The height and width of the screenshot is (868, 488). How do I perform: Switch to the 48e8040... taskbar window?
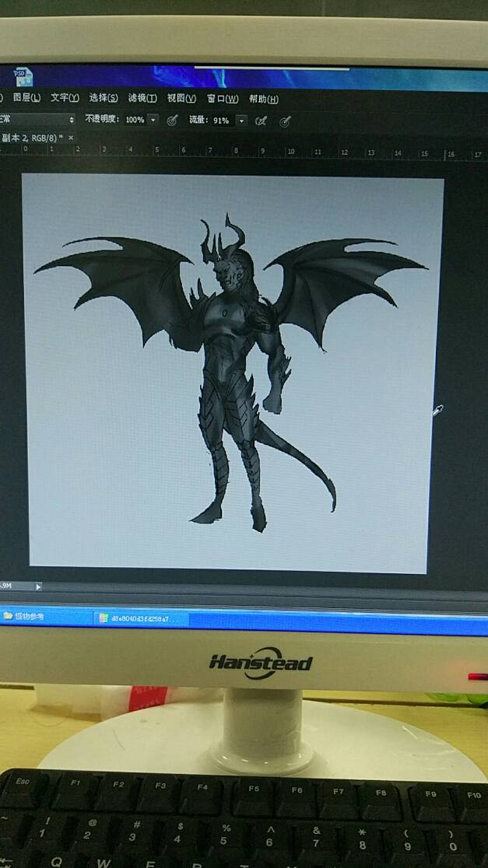[142, 618]
